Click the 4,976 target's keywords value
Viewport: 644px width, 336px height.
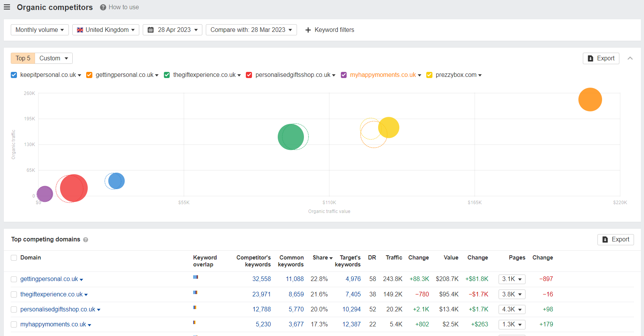coord(353,279)
